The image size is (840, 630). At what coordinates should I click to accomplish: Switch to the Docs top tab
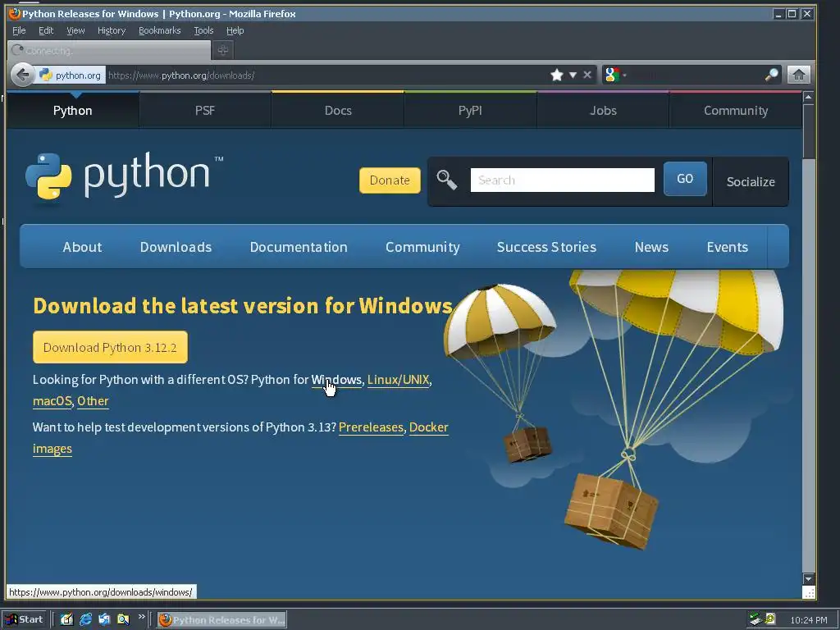pos(338,111)
